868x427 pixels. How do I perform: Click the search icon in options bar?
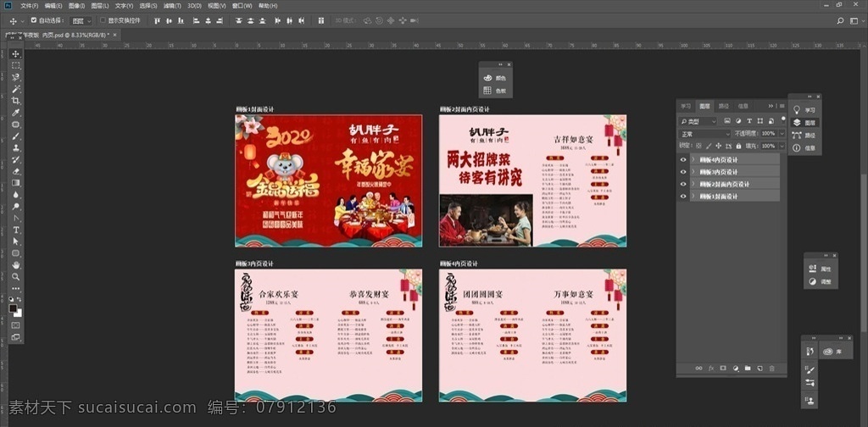(840, 20)
